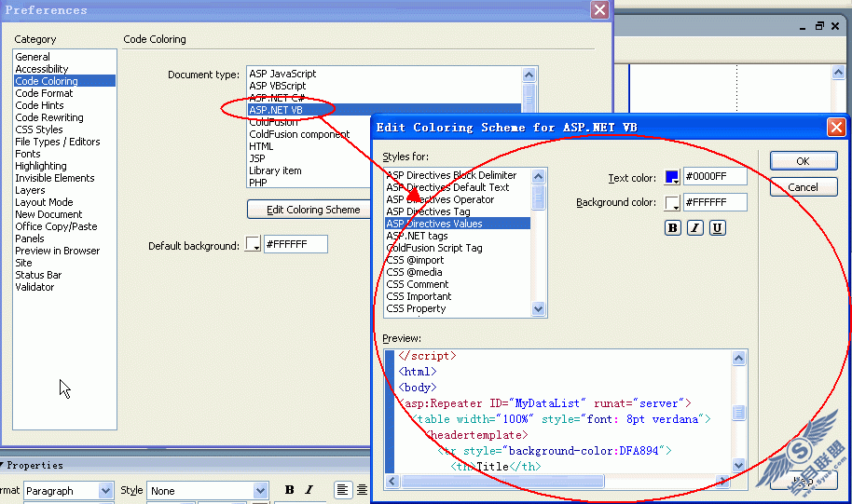Screen dimensions: 852x504
Task: Select Validator category
Action: click(x=34, y=287)
